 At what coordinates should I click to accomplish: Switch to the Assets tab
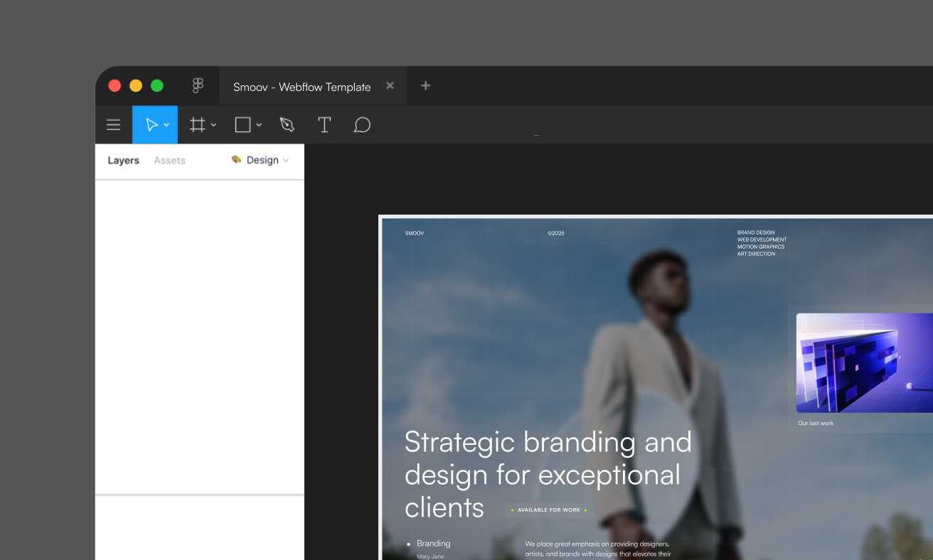click(169, 161)
